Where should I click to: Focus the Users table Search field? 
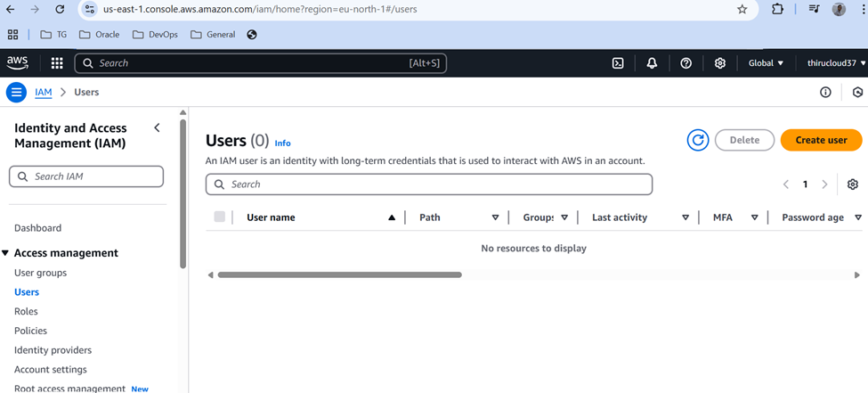(x=429, y=184)
